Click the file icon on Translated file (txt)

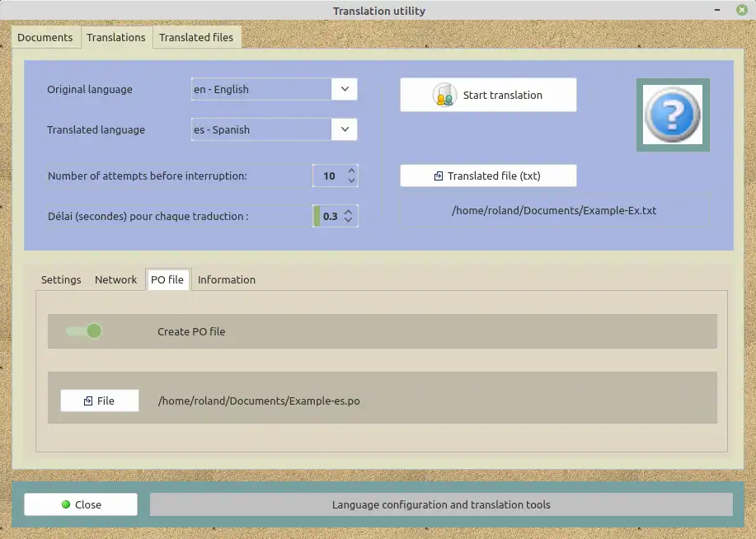439,176
